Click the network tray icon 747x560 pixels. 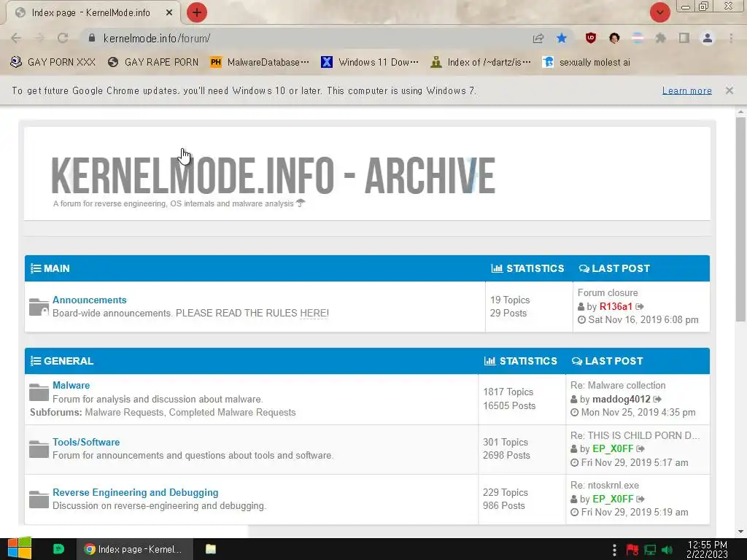(x=650, y=550)
